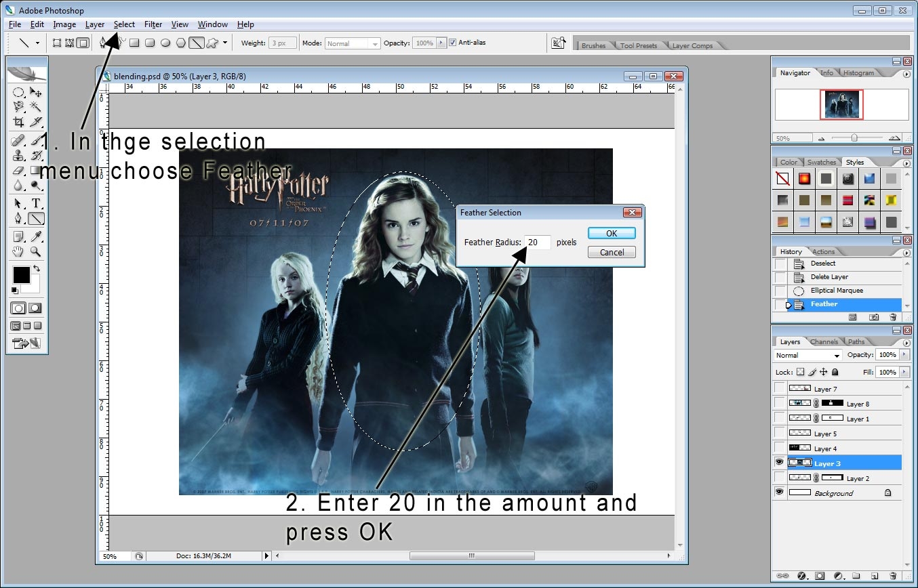Open the History panel flyout menu
The width and height of the screenshot is (918, 588).
click(x=906, y=252)
